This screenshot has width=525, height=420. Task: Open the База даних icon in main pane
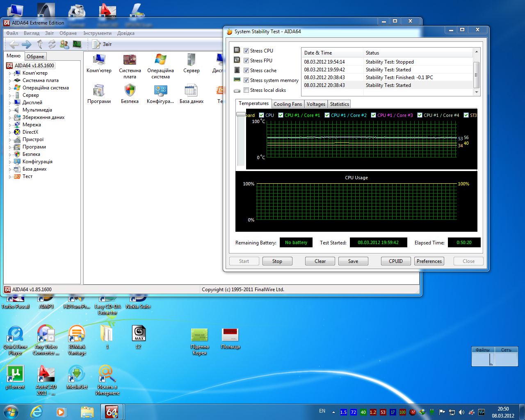[x=191, y=94]
